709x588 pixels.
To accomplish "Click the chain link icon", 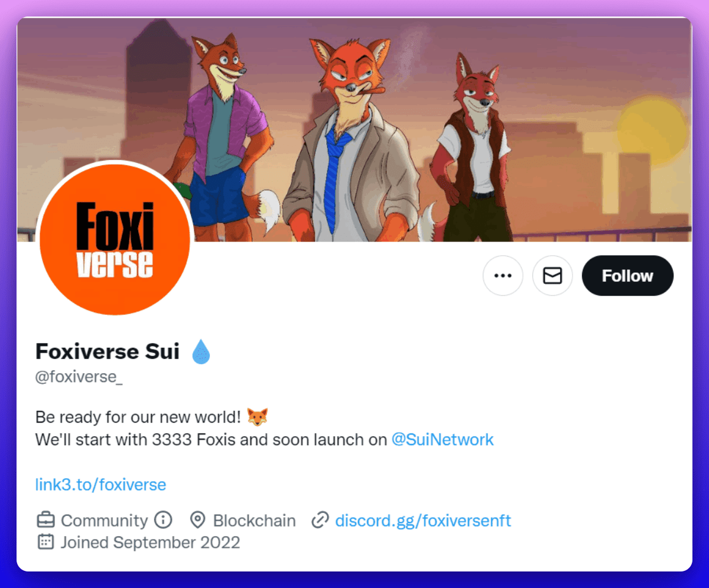I will (x=320, y=520).
